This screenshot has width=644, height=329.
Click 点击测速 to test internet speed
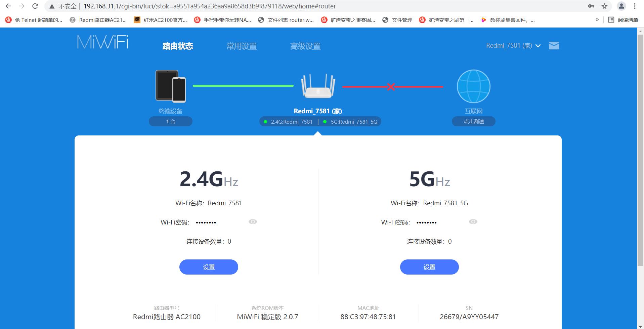473,121
